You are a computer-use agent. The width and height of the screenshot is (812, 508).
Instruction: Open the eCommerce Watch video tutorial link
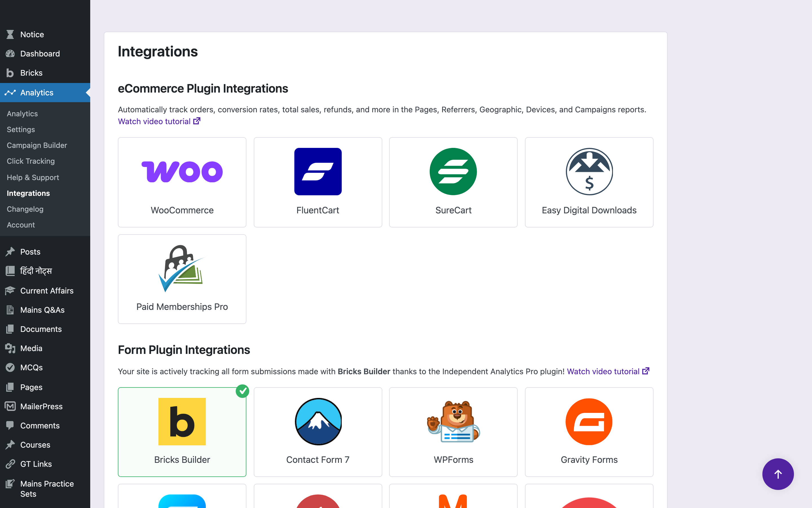(x=159, y=121)
